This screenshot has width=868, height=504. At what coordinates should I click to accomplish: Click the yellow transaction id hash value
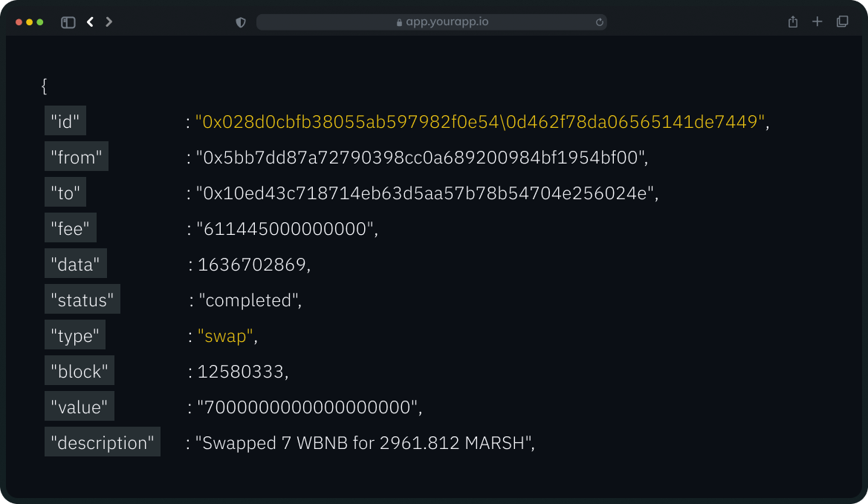click(x=480, y=121)
